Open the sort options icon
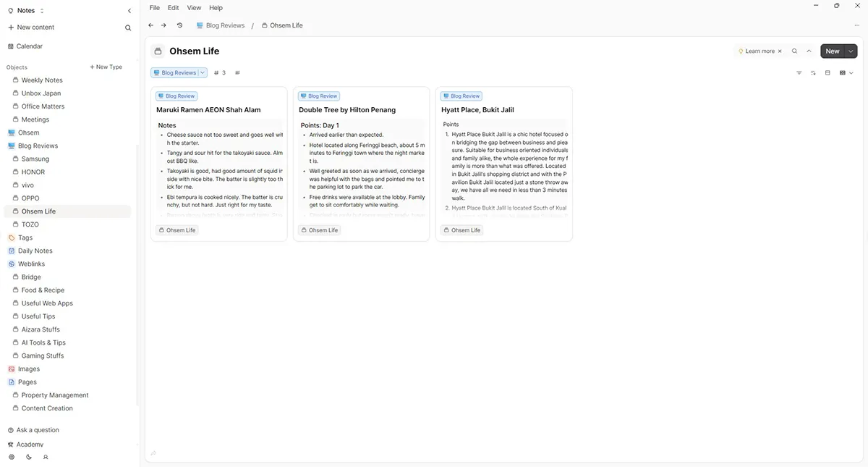This screenshot has width=868, height=467. 813,73
